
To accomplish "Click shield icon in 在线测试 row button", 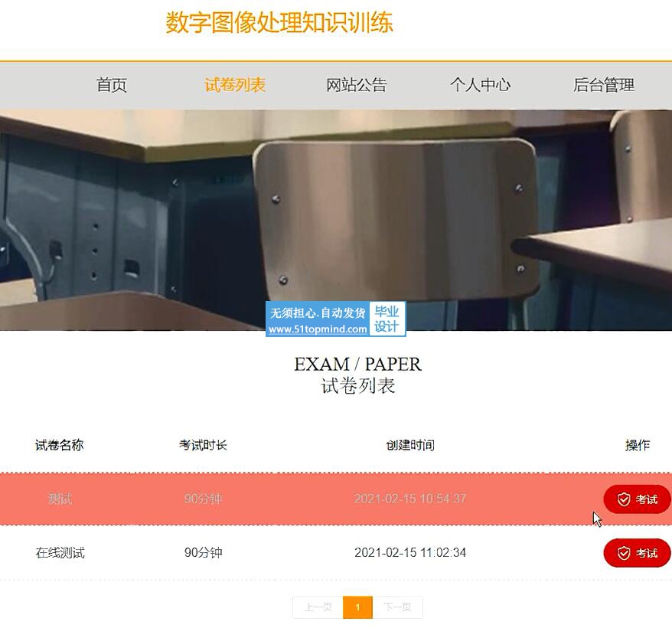I will (624, 553).
